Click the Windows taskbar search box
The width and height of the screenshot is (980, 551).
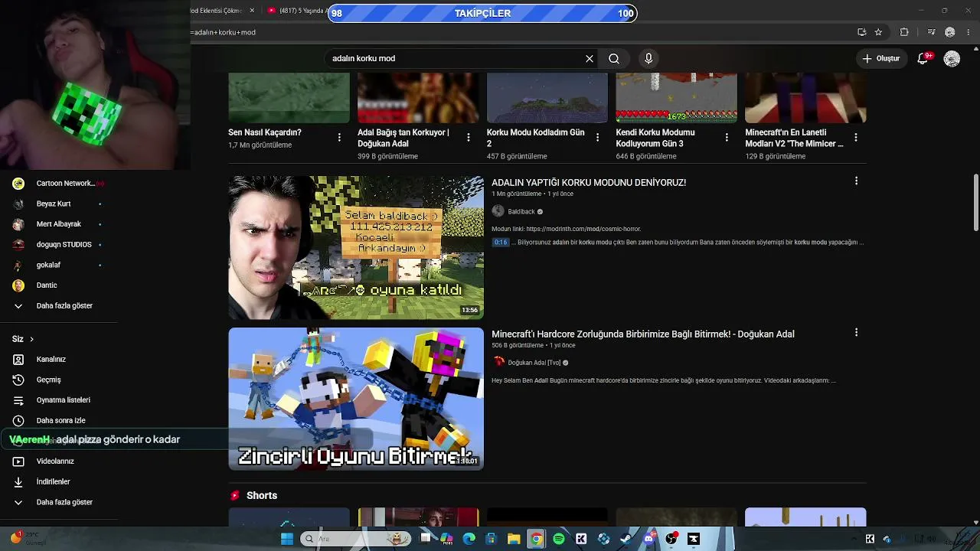[x=355, y=539]
